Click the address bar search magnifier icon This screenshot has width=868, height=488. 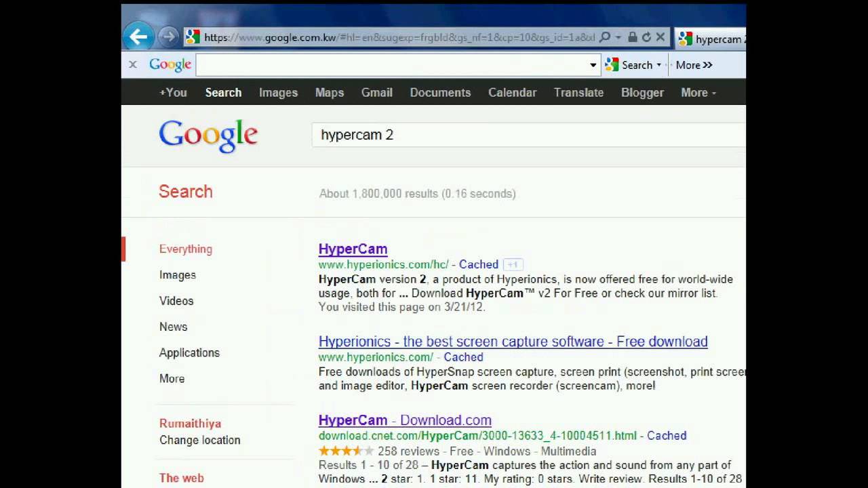pyautogui.click(x=605, y=37)
